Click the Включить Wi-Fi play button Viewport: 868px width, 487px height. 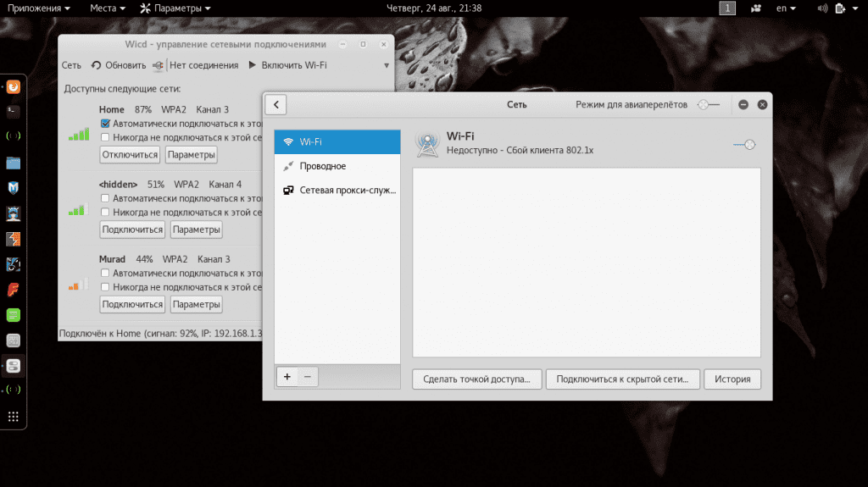287,65
